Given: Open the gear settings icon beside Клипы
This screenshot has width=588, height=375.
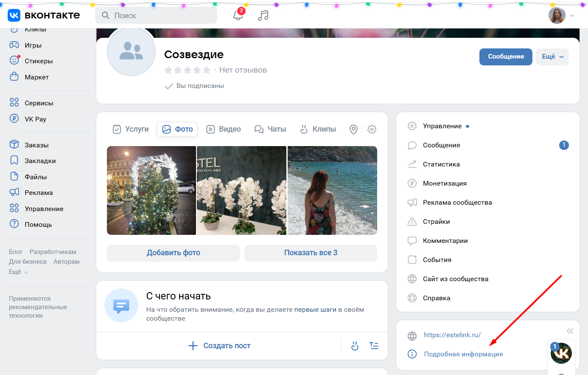Looking at the screenshot, I should pos(372,129).
